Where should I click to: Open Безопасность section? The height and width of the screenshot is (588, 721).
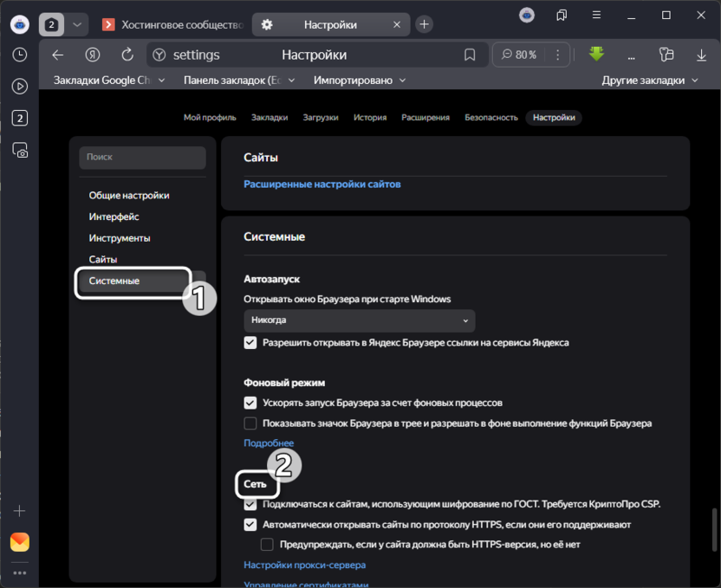tap(491, 118)
